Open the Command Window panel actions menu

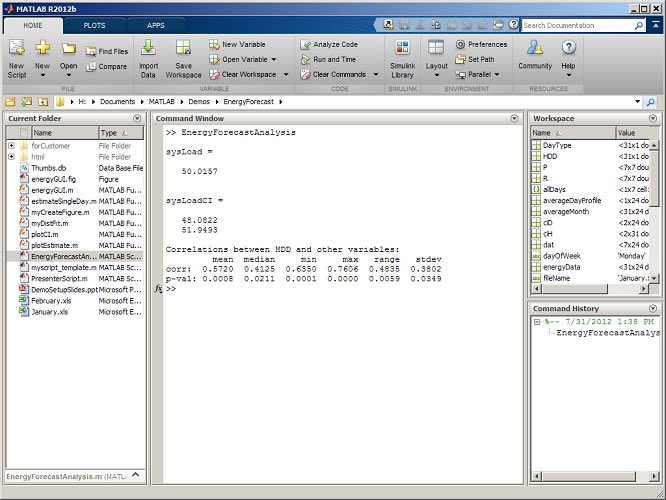(514, 119)
